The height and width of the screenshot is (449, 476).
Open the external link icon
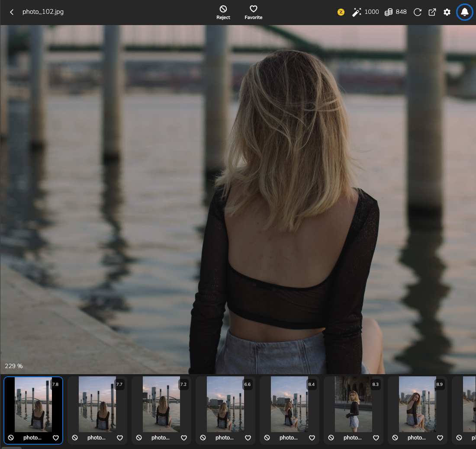click(x=432, y=12)
